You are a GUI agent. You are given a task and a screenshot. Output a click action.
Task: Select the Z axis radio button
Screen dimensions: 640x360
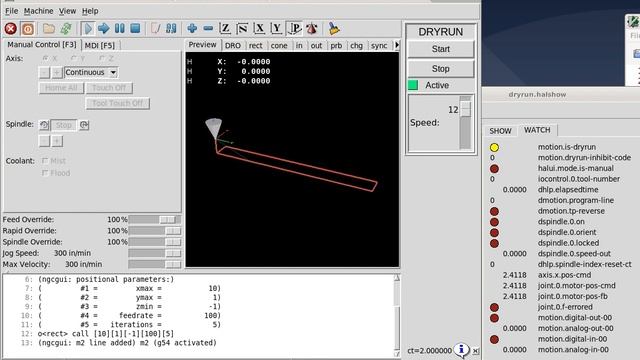pos(102,58)
